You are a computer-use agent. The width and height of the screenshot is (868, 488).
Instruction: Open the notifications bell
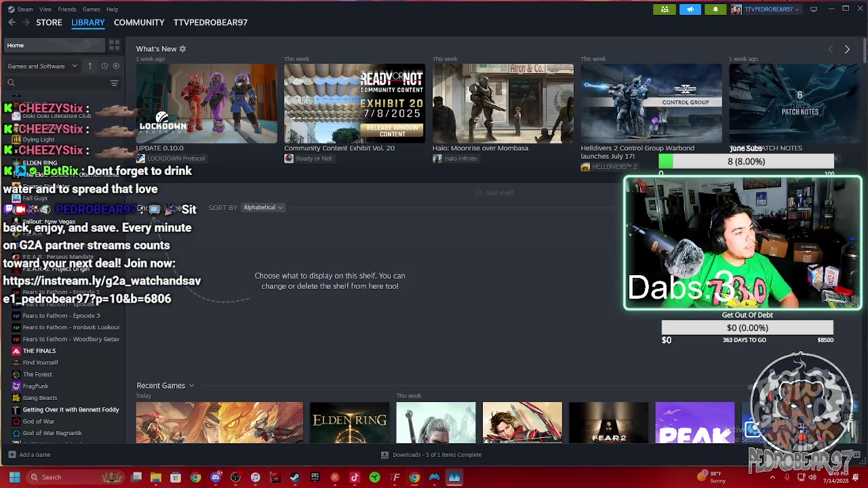[x=715, y=9]
